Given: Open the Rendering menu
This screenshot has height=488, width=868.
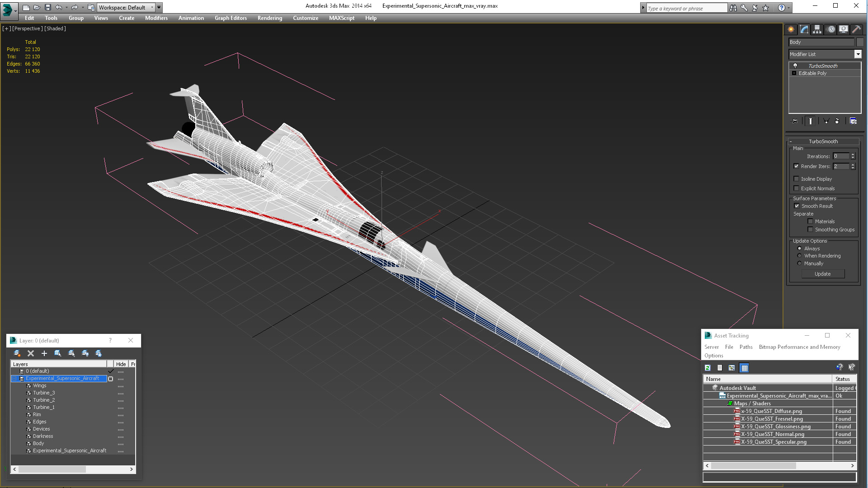Looking at the screenshot, I should pos(270,18).
